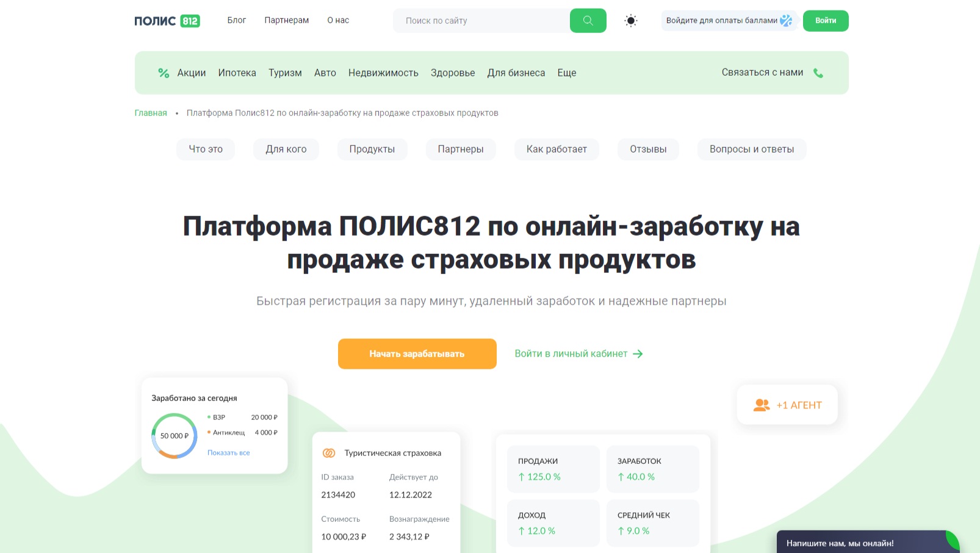Screen dimensions: 980x553
Task: Click the Туристическая страховка card title
Action: (x=393, y=453)
